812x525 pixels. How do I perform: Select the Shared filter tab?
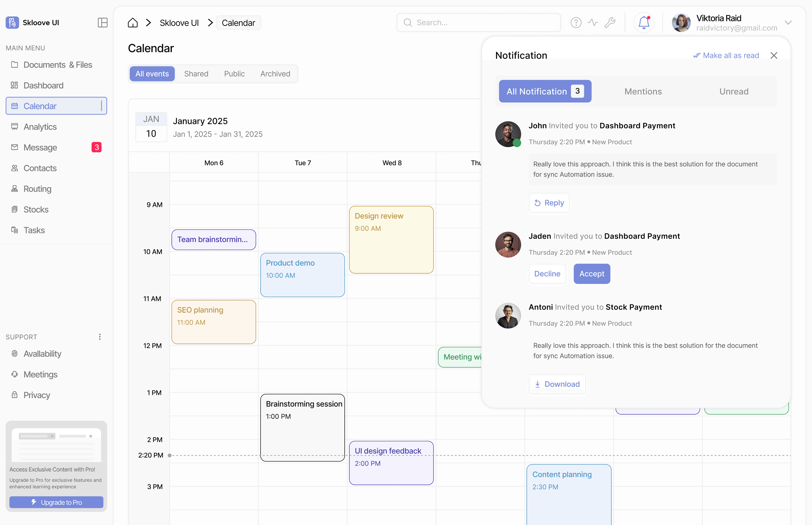(196, 74)
